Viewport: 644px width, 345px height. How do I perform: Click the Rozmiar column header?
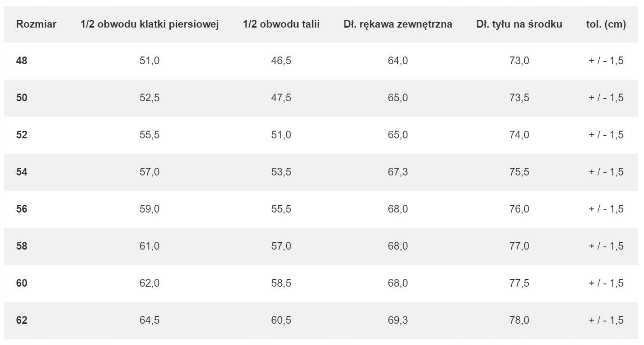tap(36, 24)
